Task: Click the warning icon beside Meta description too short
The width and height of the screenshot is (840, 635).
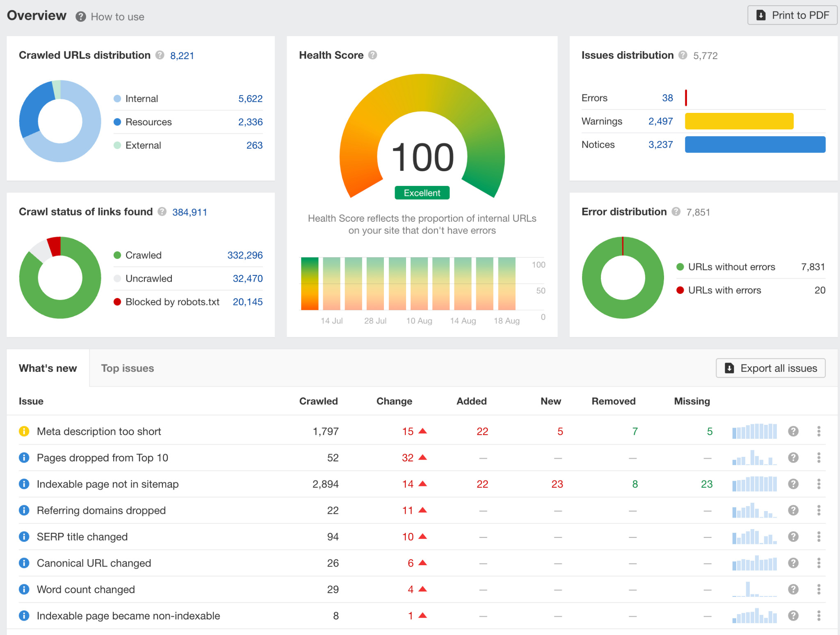Action: [x=24, y=431]
